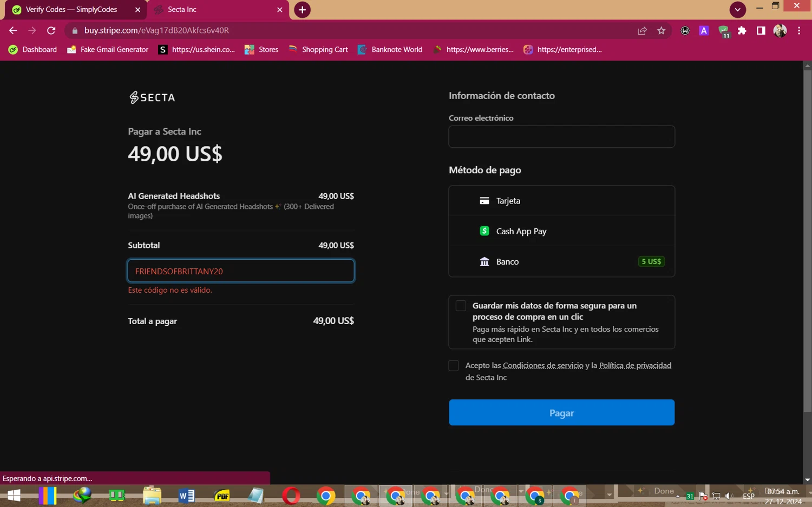Open the Condiciones de servicio link
Screen dimensions: 812x507
[x=543, y=366]
